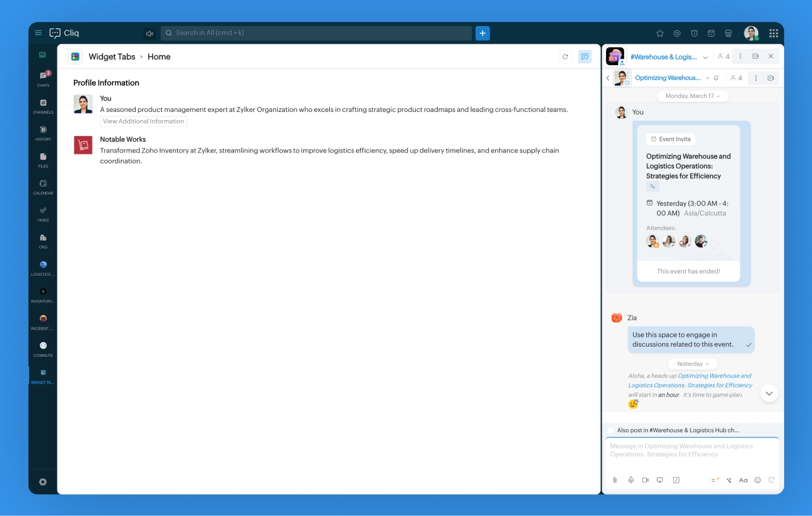Viewport: 812px width, 516px height.
Task: Open mentions @ icon in top bar
Action: click(x=677, y=33)
